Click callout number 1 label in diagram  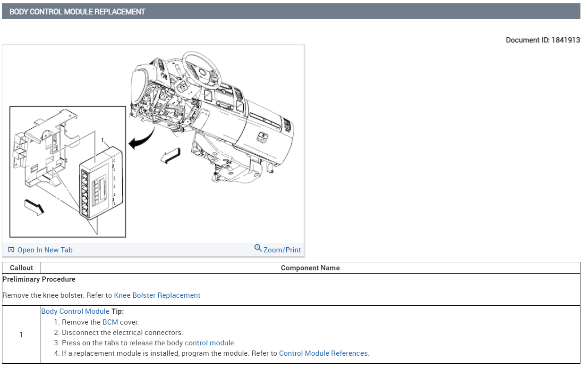(102, 140)
